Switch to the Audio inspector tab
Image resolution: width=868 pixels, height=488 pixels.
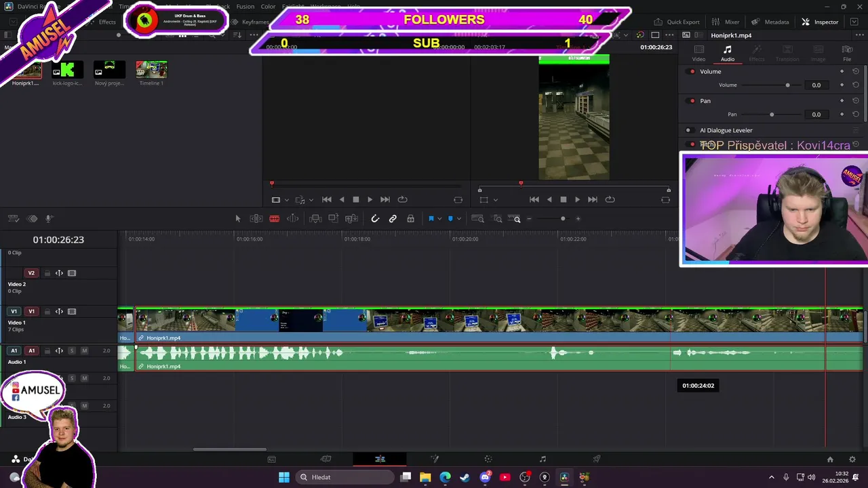tap(728, 54)
